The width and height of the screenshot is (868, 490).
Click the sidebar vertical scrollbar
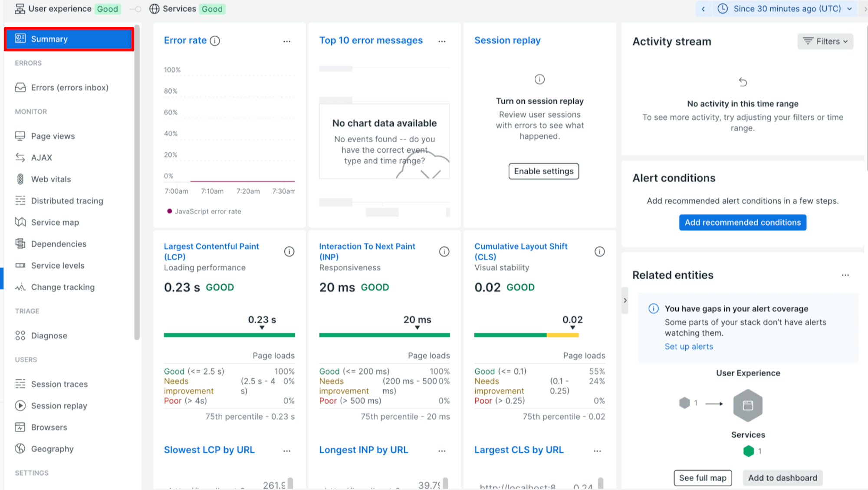click(137, 182)
